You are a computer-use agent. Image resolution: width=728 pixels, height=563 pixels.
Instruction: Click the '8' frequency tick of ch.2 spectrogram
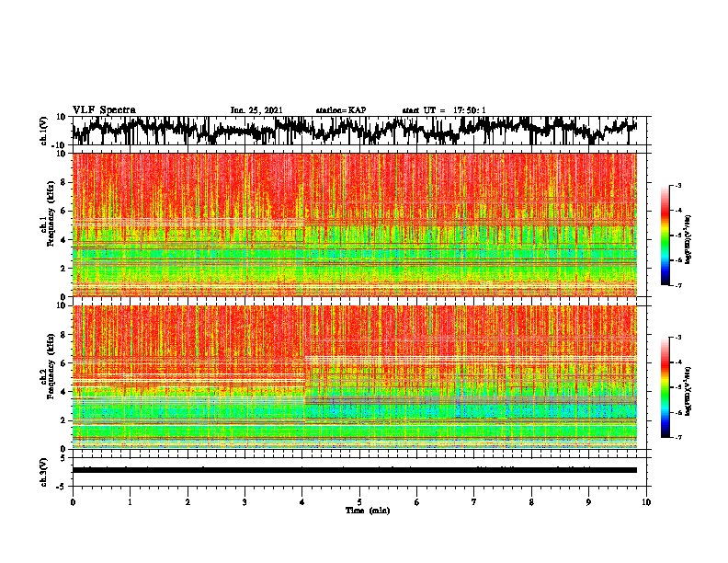63,335
